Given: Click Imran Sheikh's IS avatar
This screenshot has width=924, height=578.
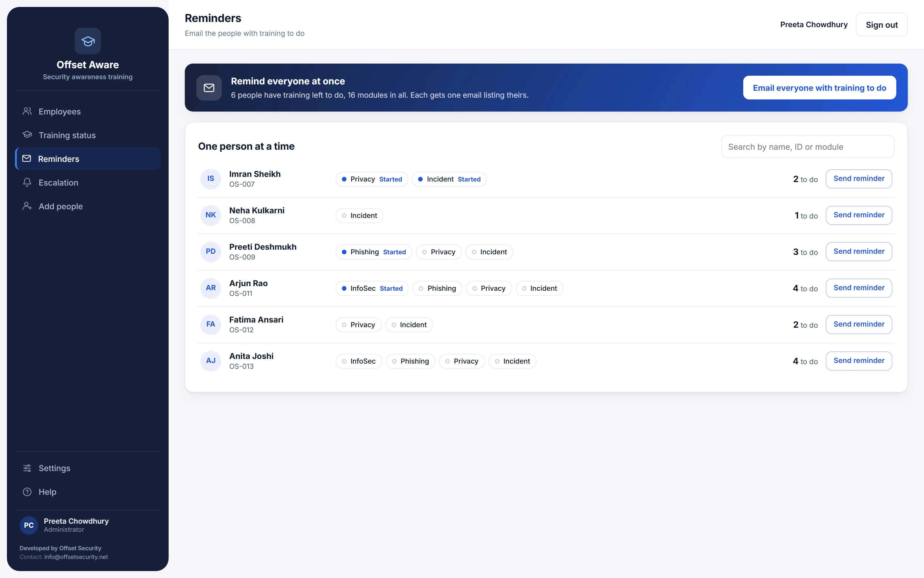Looking at the screenshot, I should (211, 179).
